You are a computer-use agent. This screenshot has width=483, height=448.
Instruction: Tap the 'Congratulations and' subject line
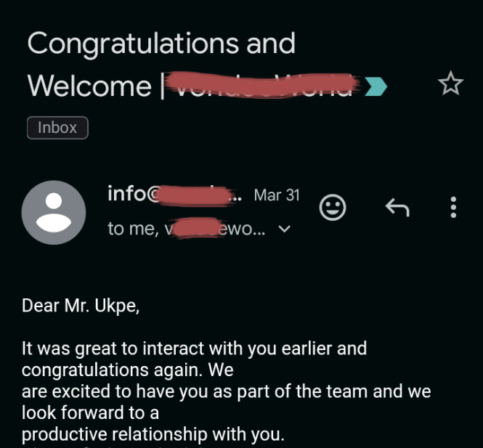[x=161, y=44]
